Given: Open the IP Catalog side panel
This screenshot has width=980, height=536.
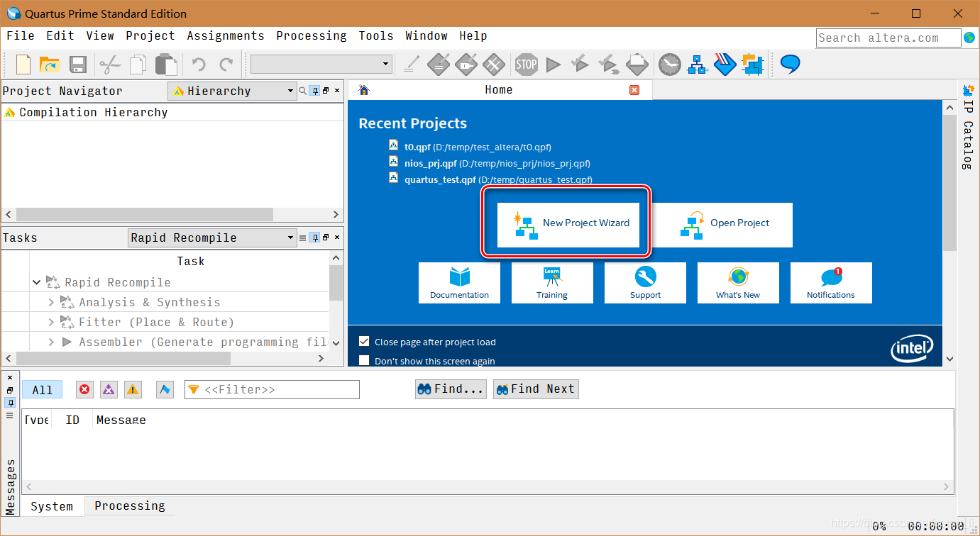Looking at the screenshot, I should point(968,127).
